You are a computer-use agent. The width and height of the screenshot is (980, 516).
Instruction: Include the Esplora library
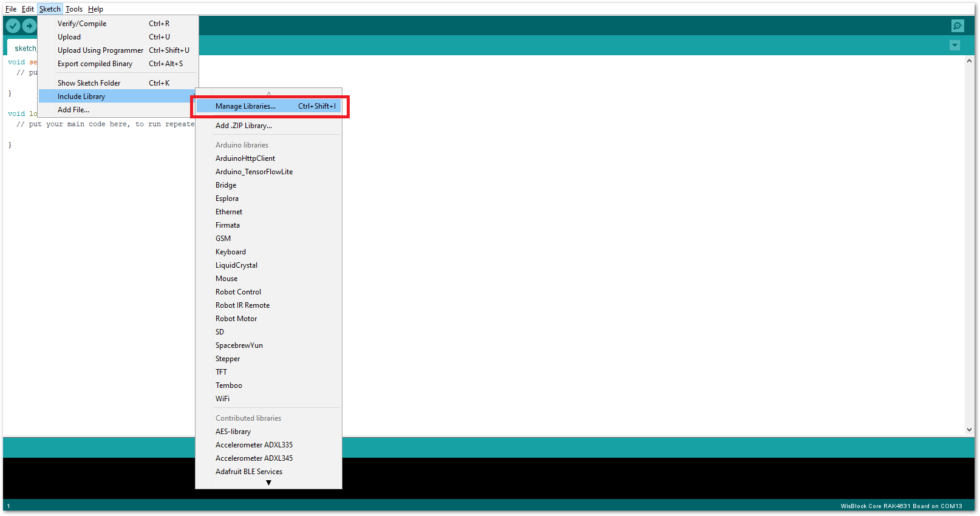click(268, 199)
